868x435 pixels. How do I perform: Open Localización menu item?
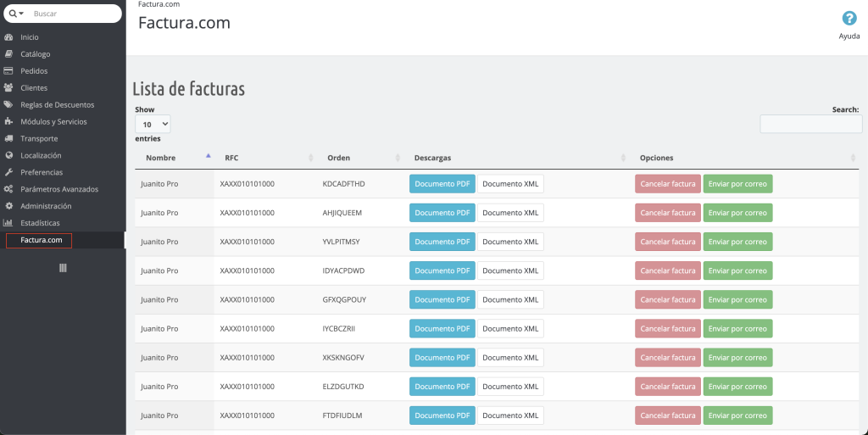(41, 155)
